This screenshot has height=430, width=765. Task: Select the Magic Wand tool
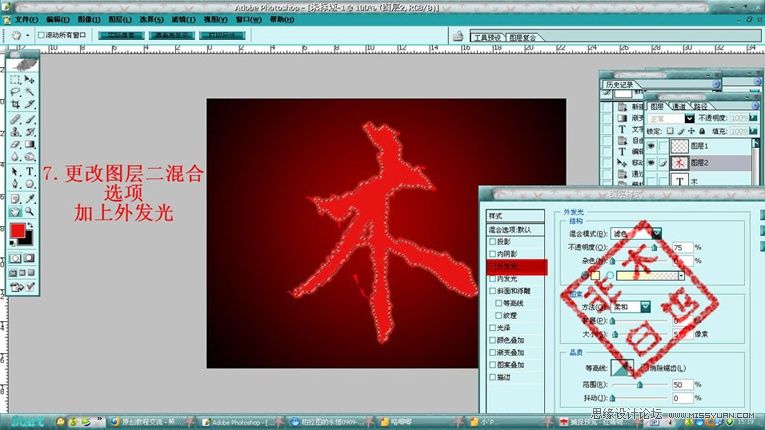(30, 92)
